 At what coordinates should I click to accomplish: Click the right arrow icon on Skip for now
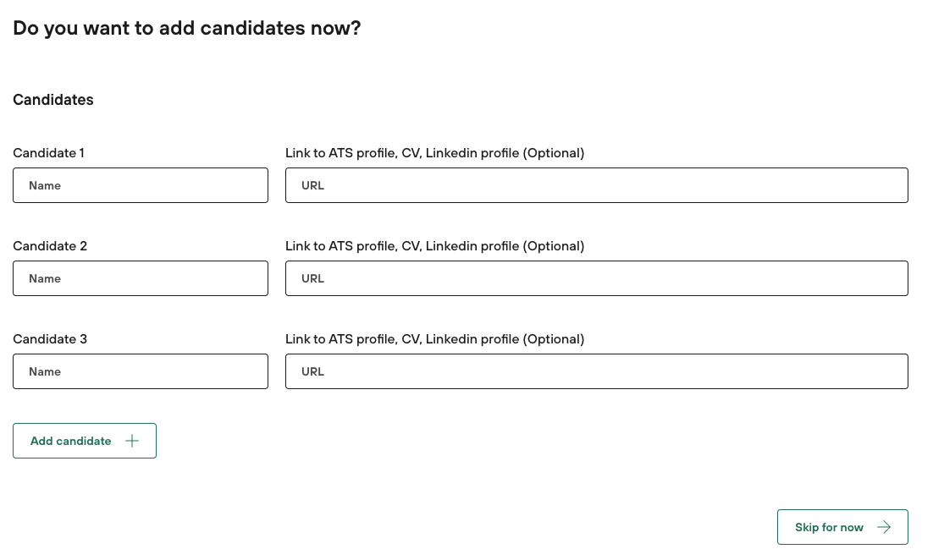pos(884,527)
